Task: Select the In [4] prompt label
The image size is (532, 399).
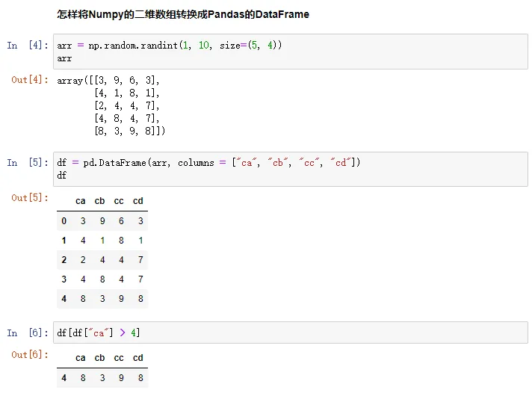Action: [28, 46]
